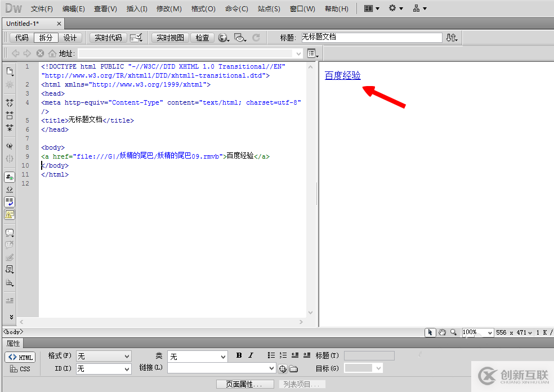Click the file transfer arrows icon
Viewport: 554px width, 392px height.
point(452,38)
